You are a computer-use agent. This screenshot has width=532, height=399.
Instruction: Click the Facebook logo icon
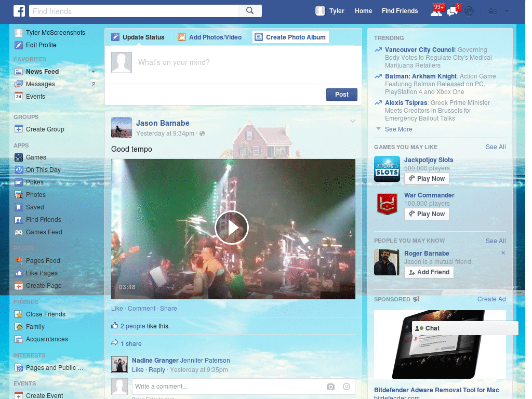tap(19, 11)
